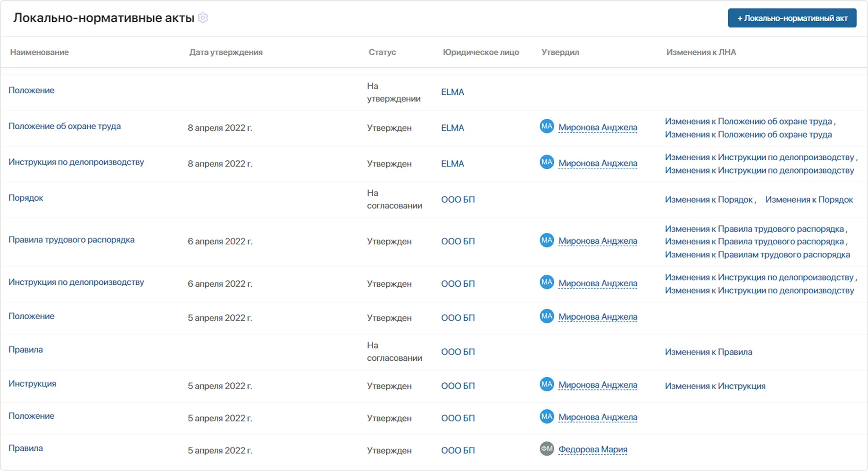Open the Изменения к Инструкция link
This screenshot has width=868, height=471.
point(715,386)
